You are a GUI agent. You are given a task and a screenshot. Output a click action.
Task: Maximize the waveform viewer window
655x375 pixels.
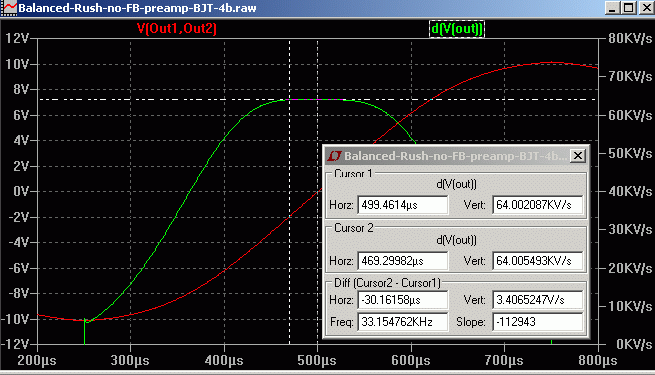(x=628, y=8)
